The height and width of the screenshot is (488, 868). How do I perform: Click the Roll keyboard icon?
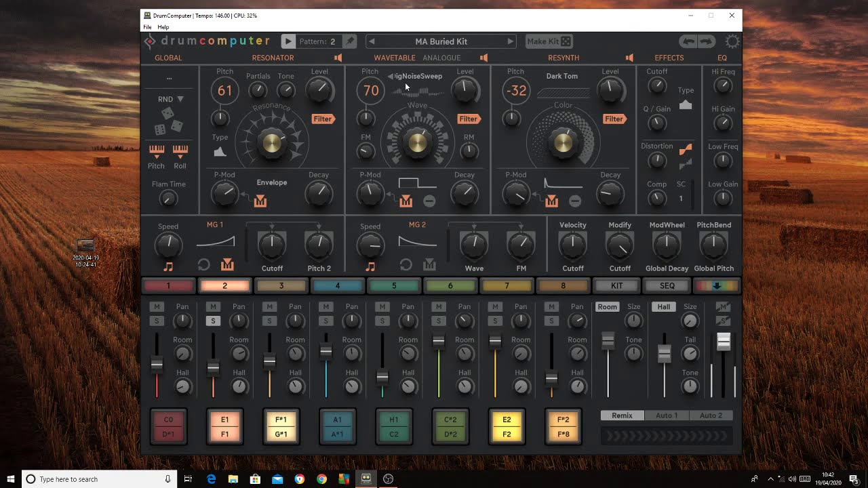[180, 150]
